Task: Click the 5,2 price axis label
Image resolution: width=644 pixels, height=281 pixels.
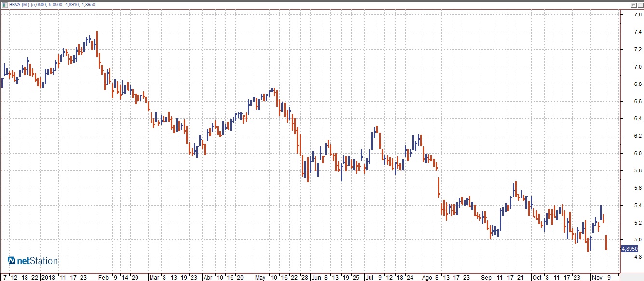Action: [637, 223]
